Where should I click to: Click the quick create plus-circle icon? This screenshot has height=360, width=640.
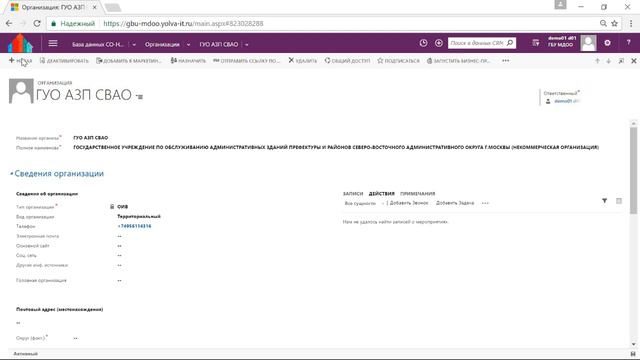(439, 43)
